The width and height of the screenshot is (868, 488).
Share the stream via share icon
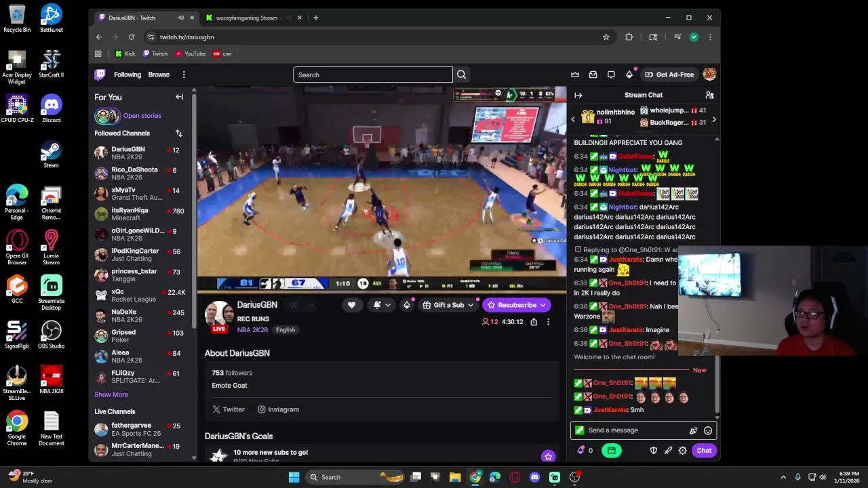(x=534, y=322)
